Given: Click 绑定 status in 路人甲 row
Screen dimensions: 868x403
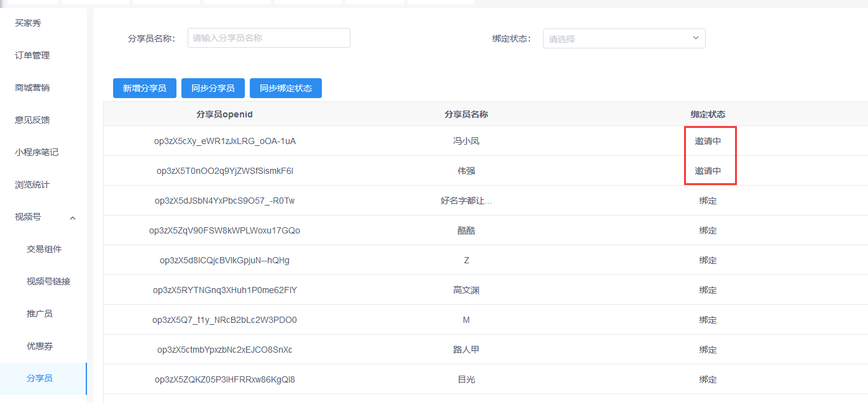Looking at the screenshot, I should click(708, 350).
